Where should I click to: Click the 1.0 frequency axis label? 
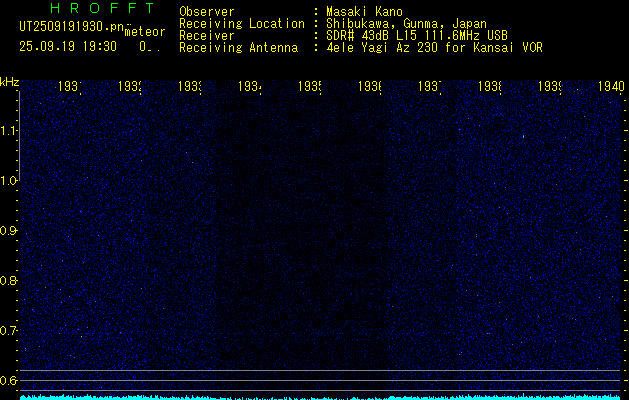[x=8, y=181]
